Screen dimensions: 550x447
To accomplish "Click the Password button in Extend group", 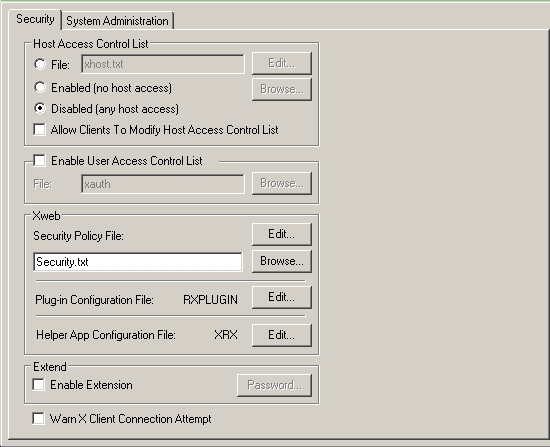I will pyautogui.click(x=274, y=385).
